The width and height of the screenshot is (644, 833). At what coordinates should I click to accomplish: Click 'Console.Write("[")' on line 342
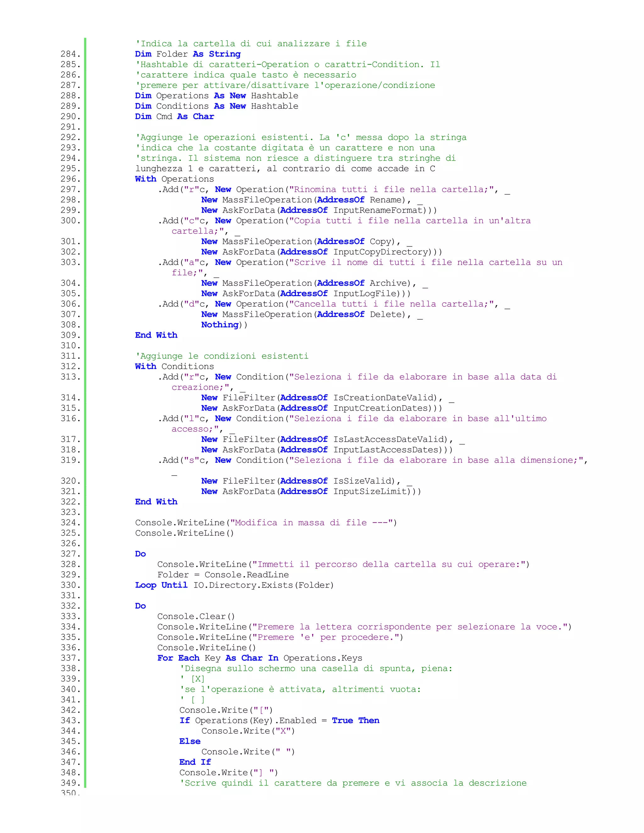coord(226,710)
